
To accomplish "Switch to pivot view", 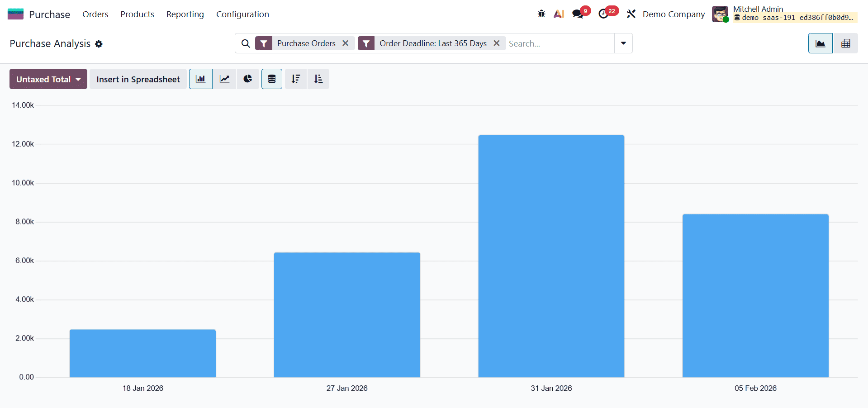I will click(845, 43).
